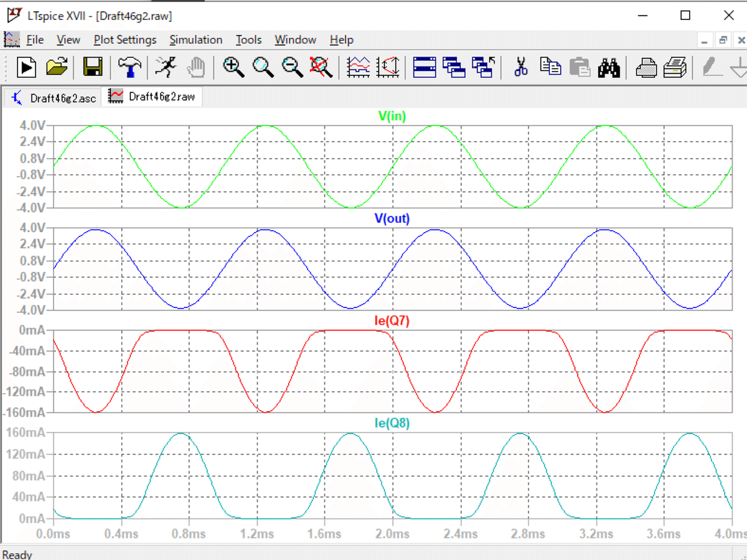Viewport: 747px width, 560px height.
Task: Open the Tools menu
Action: pyautogui.click(x=248, y=40)
